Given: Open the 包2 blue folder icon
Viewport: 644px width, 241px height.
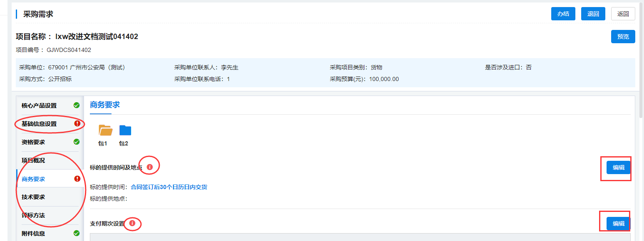Looking at the screenshot, I should [125, 130].
